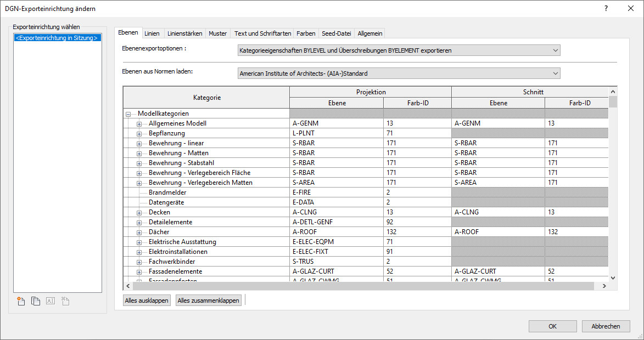Click the duplicate export setup icon
644x340 pixels.
[x=36, y=301]
